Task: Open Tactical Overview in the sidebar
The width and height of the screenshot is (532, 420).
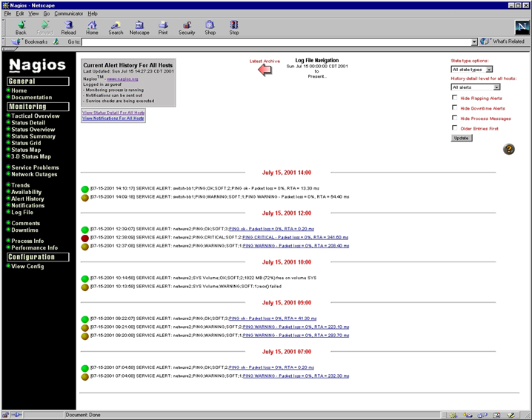Action: 35,116
